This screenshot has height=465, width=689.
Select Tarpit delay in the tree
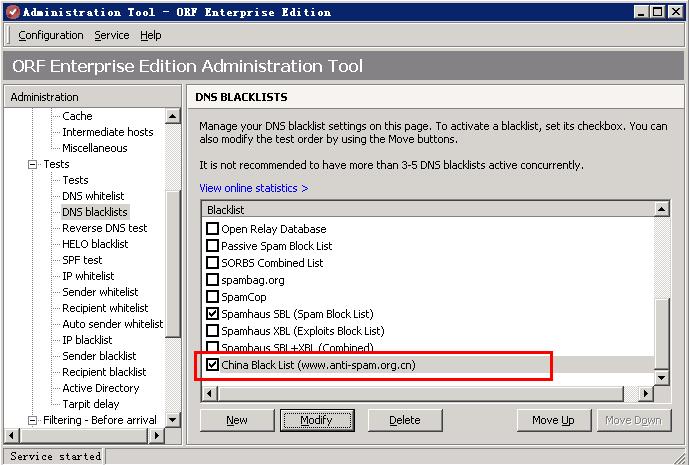tap(91, 404)
